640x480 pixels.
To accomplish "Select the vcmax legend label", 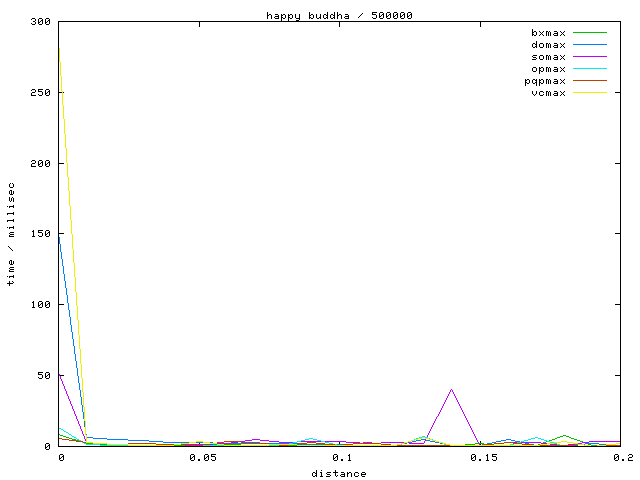I will click(x=548, y=93).
